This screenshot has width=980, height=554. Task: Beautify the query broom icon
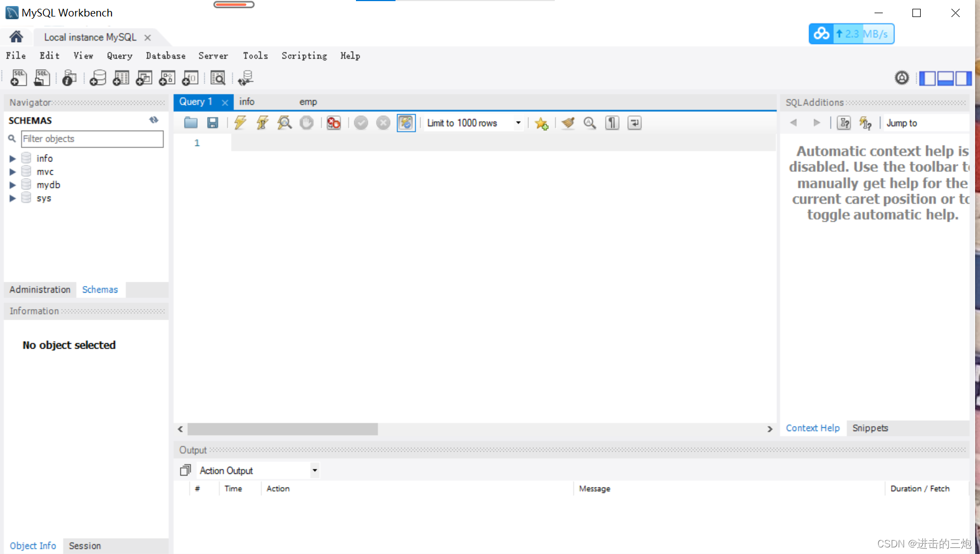tap(568, 122)
